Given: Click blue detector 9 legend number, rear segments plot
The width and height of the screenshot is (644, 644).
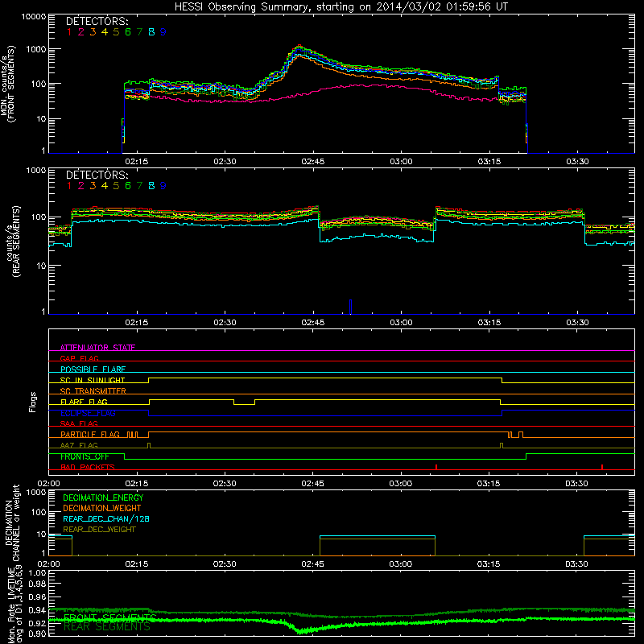Looking at the screenshot, I should pyautogui.click(x=163, y=186).
